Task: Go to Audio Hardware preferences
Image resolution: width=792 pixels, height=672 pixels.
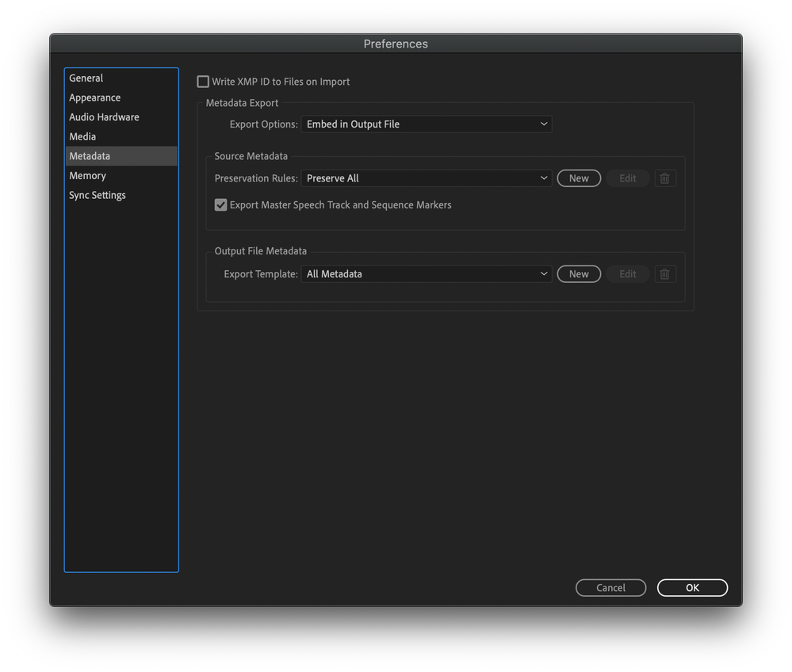Action: click(121, 117)
